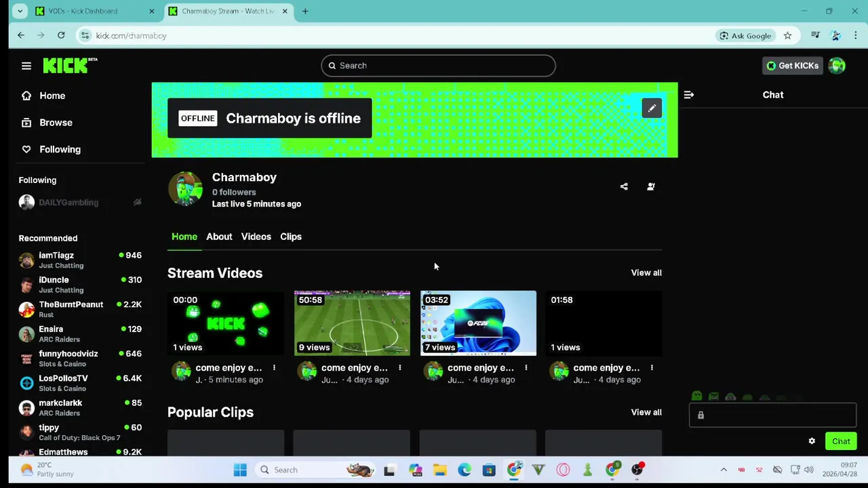The width and height of the screenshot is (868, 488).
Task: Open browser tab search dropdown
Action: tap(20, 11)
